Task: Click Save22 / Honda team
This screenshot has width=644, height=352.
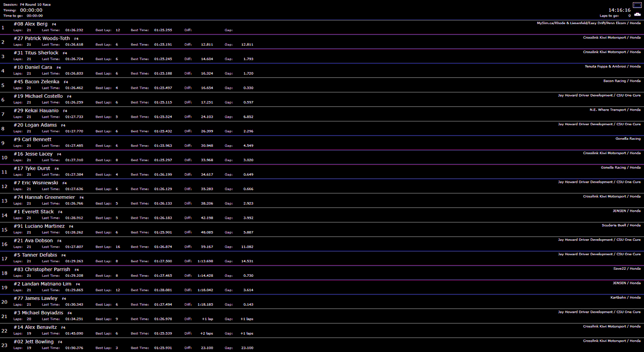Action: tap(627, 268)
